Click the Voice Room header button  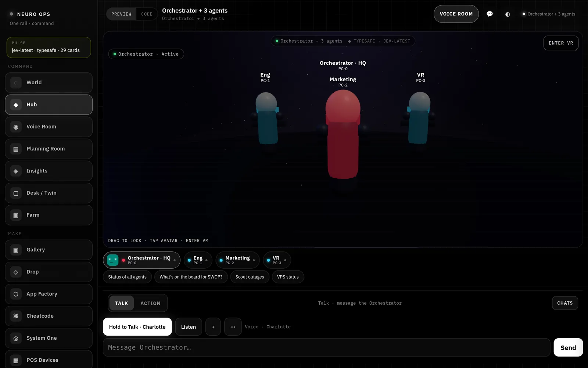pyautogui.click(x=456, y=14)
